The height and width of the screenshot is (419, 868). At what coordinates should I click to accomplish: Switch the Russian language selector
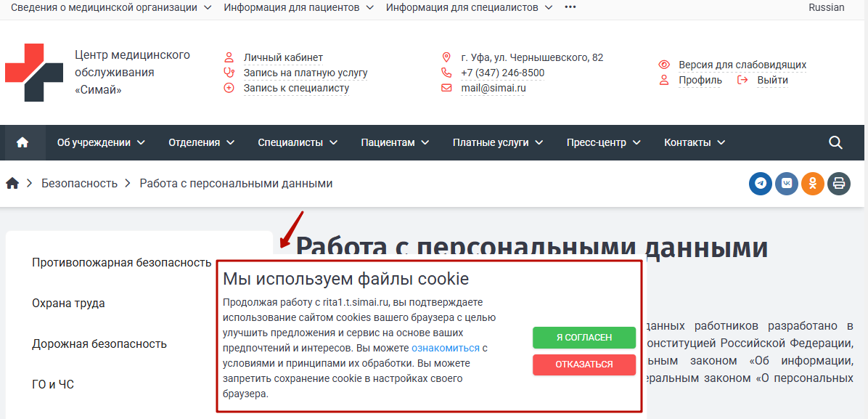(x=826, y=7)
